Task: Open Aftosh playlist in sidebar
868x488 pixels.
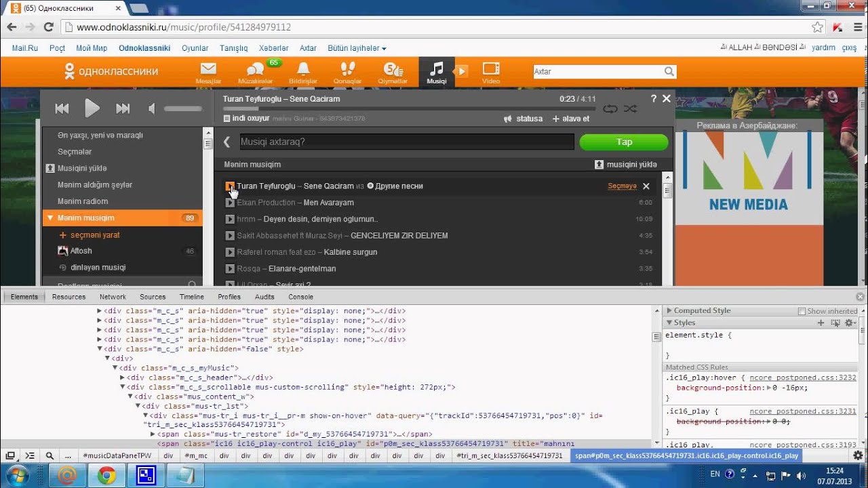Action: [x=81, y=251]
